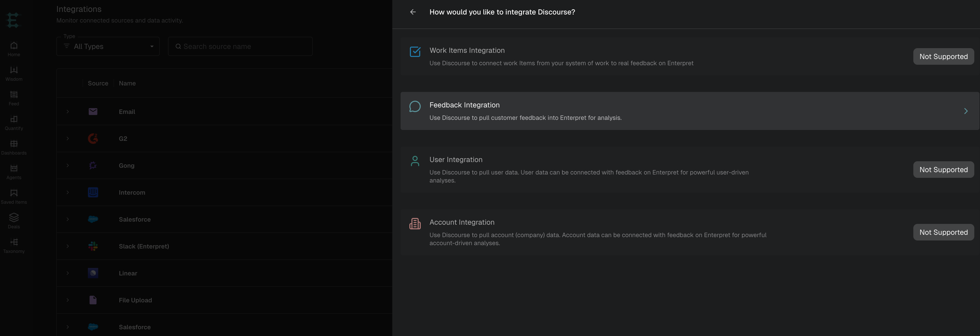The height and width of the screenshot is (336, 980).
Task: Open the Quantify sidebar icon
Action: tap(14, 119)
